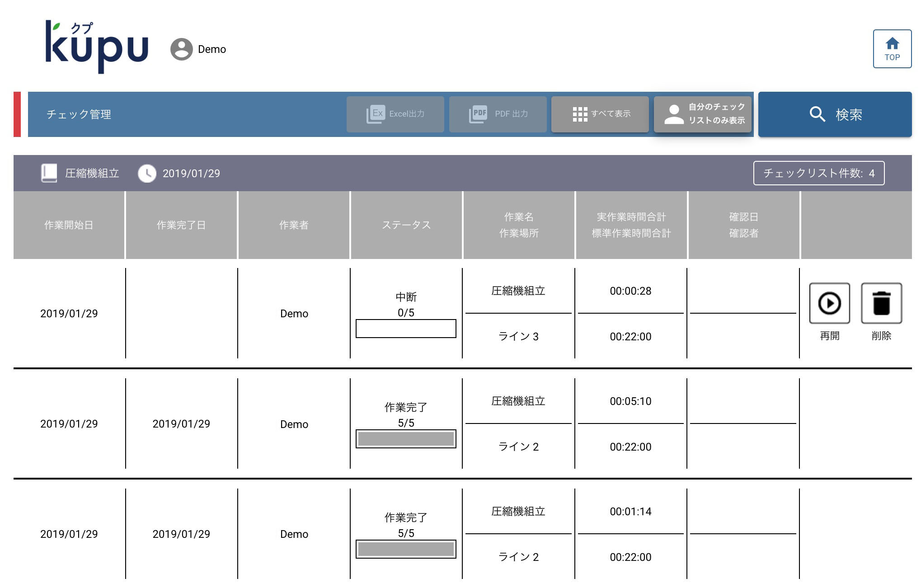Click the チェック管理 section title
921x588 pixels.
pyautogui.click(x=79, y=114)
